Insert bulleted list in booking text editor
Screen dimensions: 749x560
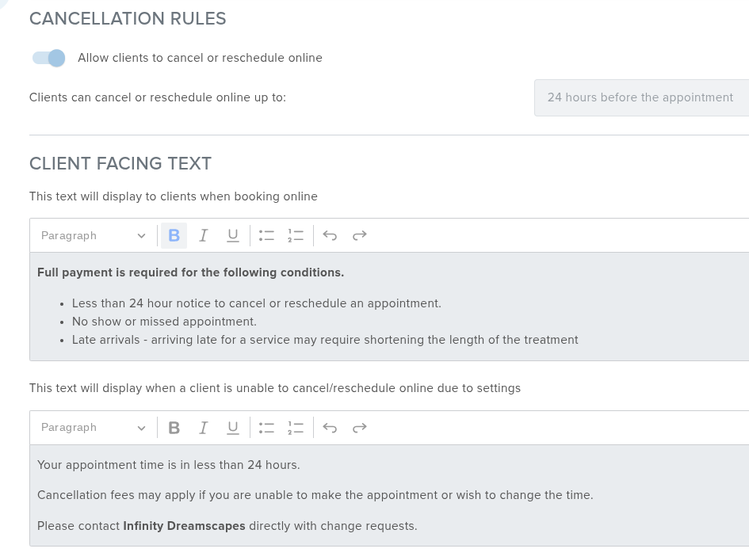tap(266, 235)
